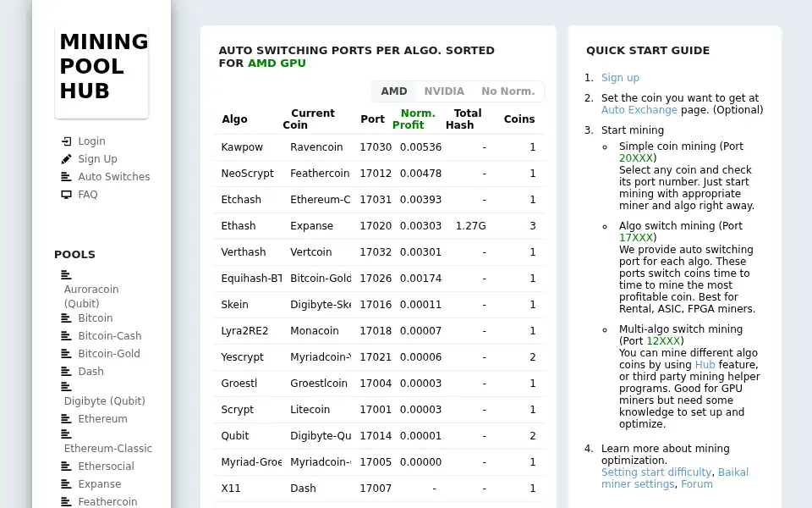Click the Login arrow icon in sidebar

pyautogui.click(x=66, y=141)
